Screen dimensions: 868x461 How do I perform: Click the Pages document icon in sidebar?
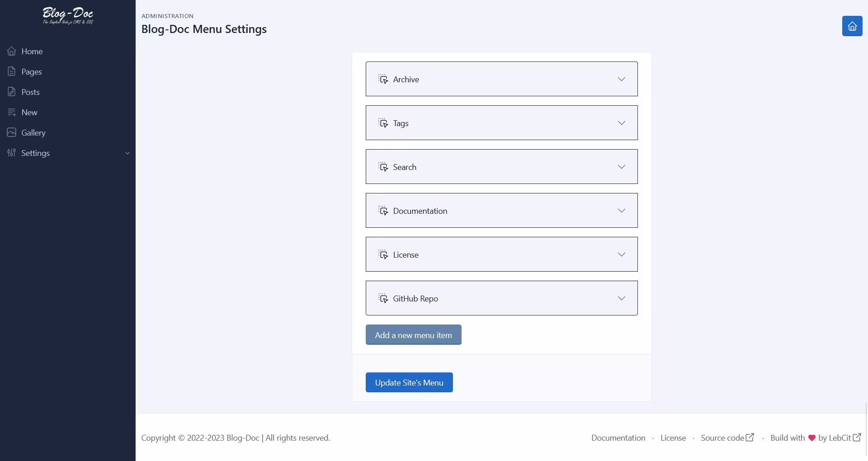[x=12, y=71]
